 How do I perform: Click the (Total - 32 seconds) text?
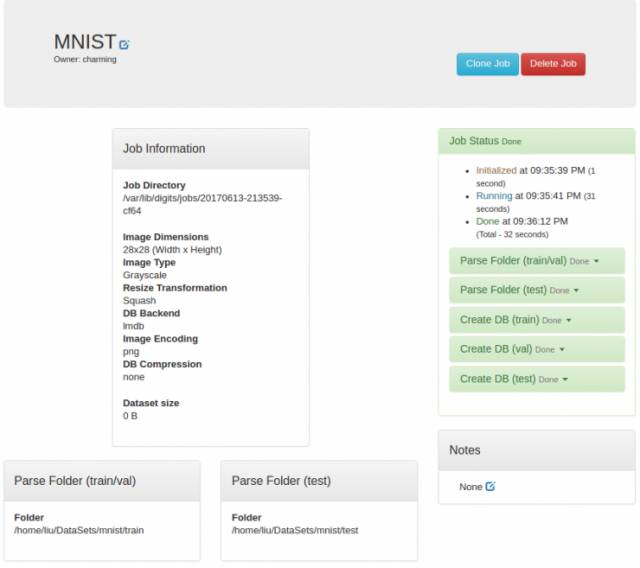(x=512, y=234)
